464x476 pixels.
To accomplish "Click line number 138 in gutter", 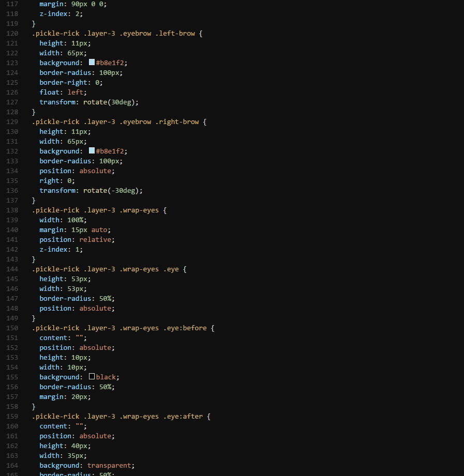I will pyautogui.click(x=12, y=210).
